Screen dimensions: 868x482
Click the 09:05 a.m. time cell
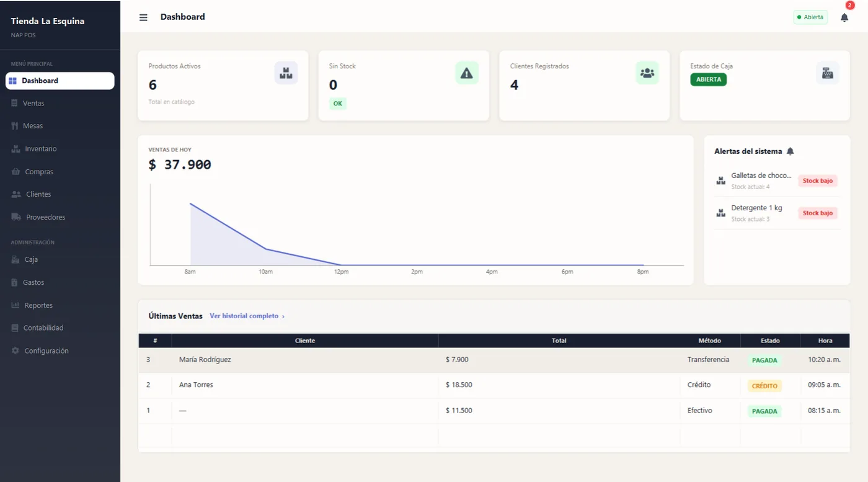[x=825, y=385]
